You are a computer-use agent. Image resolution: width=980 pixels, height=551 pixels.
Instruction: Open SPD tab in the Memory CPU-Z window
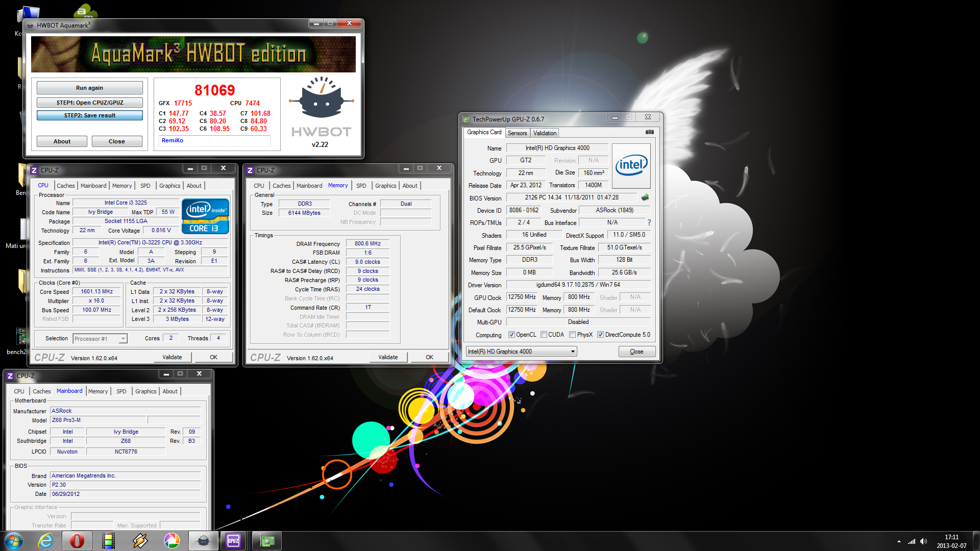(x=361, y=186)
